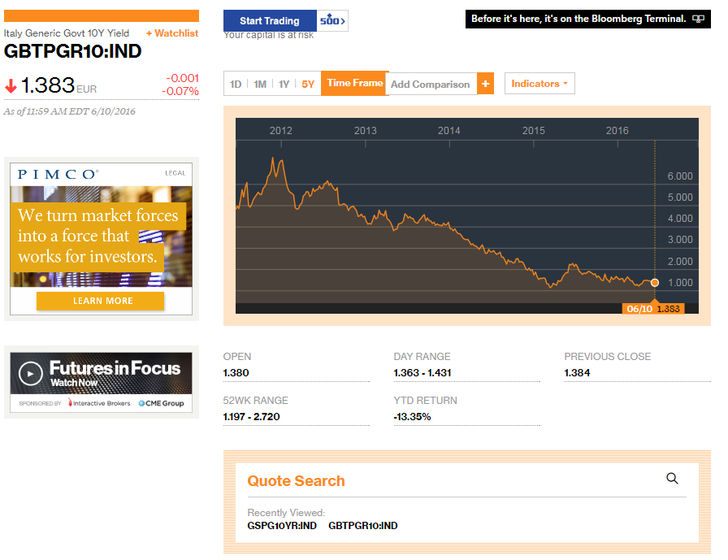Screen dimensions: 728x560
Task: Click the -0.07% change value
Action: coord(180,91)
